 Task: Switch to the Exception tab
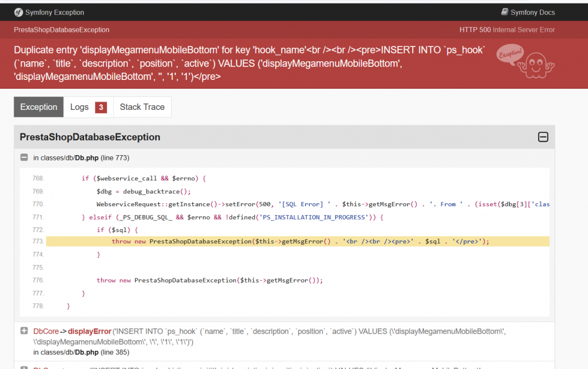[x=39, y=107]
